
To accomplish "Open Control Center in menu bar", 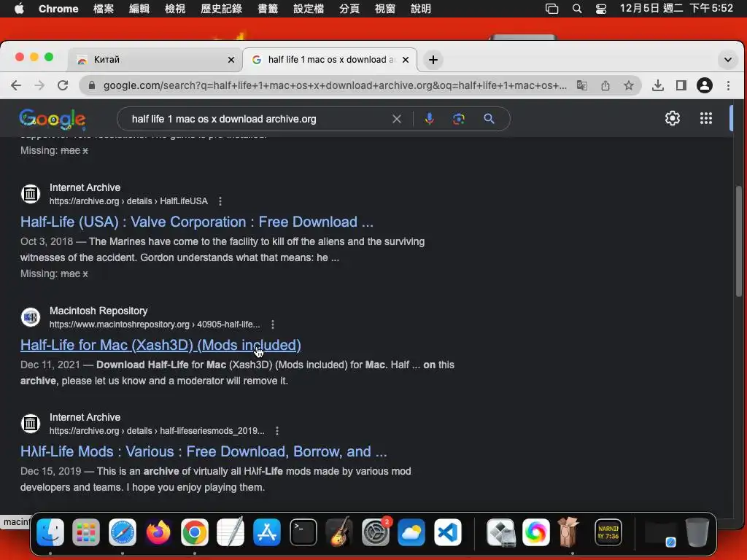I will click(x=601, y=9).
